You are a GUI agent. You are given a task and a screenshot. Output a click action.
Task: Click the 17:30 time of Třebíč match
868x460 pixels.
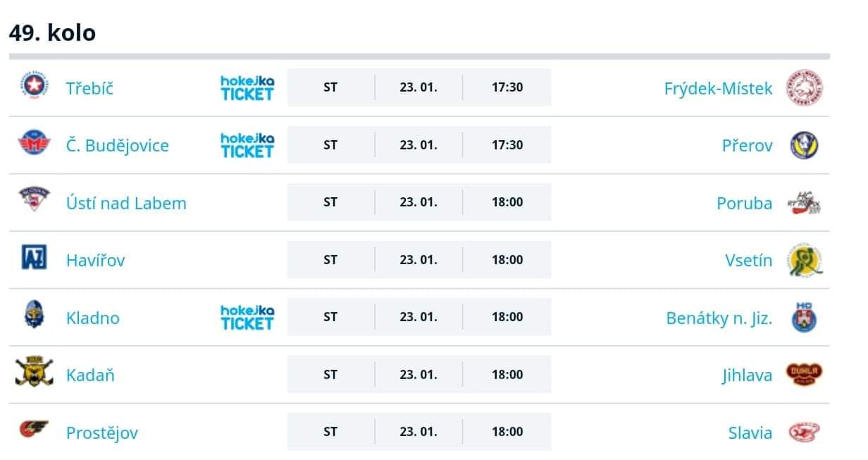507,87
